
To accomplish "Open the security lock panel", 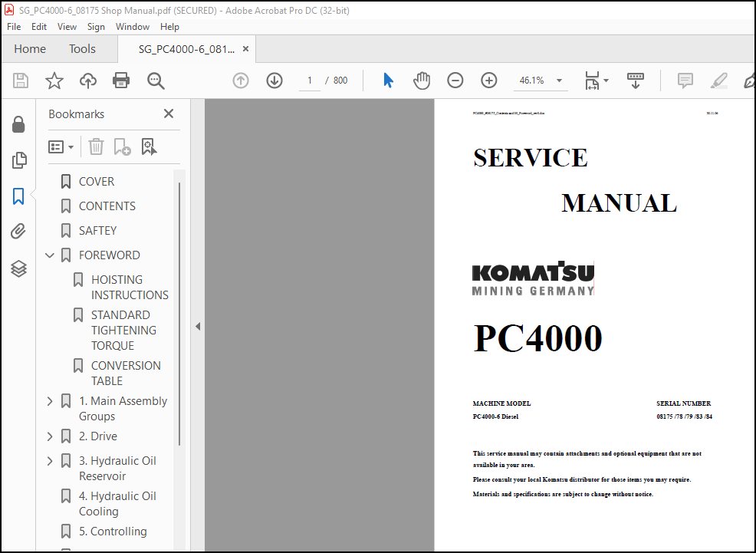I will click(x=18, y=124).
